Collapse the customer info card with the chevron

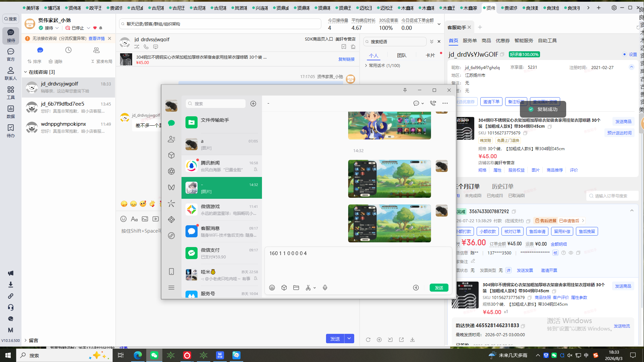(x=632, y=67)
